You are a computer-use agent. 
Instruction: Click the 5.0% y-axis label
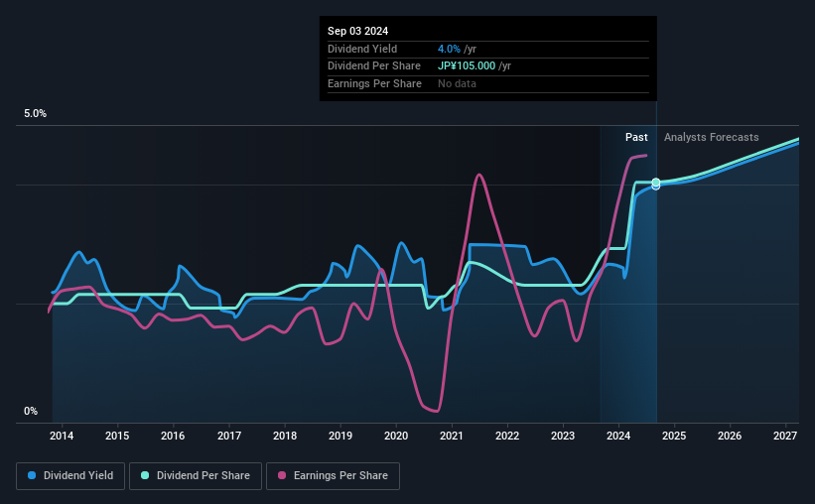pos(35,113)
